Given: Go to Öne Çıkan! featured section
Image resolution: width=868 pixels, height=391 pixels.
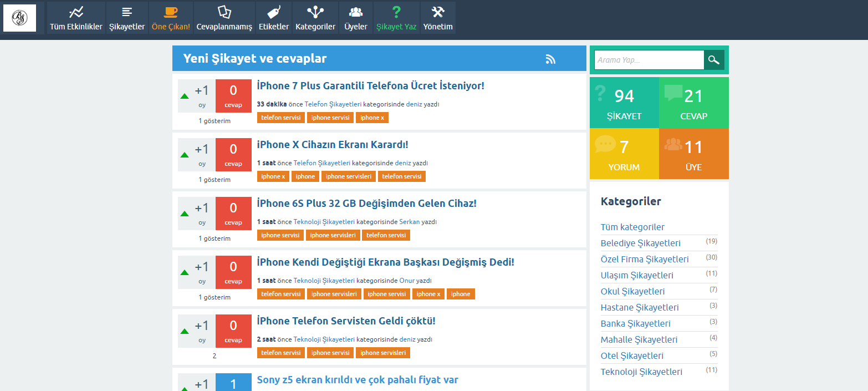Looking at the screenshot, I should [171, 18].
